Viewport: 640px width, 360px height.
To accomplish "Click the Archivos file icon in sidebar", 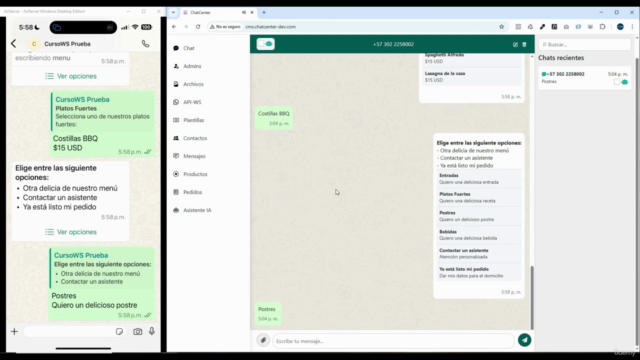I will (x=176, y=84).
